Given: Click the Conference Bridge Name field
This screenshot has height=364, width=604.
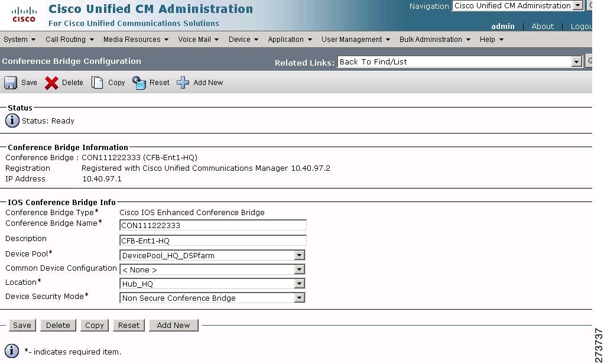Looking at the screenshot, I should click(x=213, y=225).
